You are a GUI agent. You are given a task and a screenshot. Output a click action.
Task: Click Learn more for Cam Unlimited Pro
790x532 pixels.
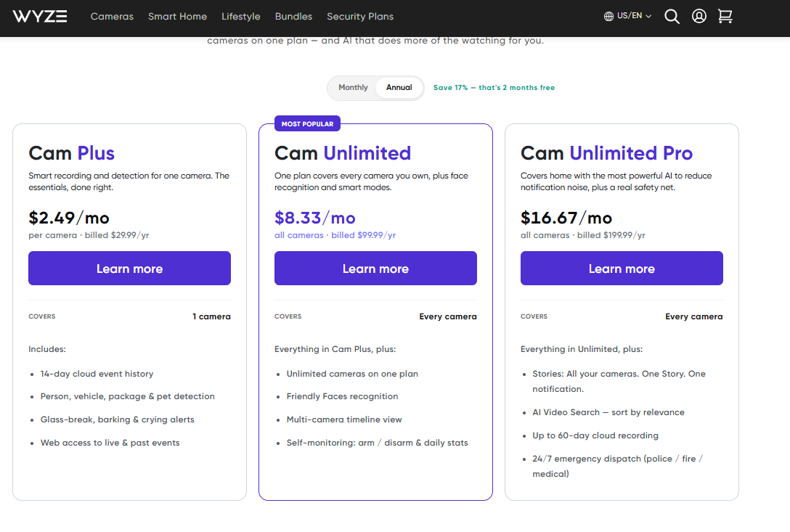tap(622, 268)
